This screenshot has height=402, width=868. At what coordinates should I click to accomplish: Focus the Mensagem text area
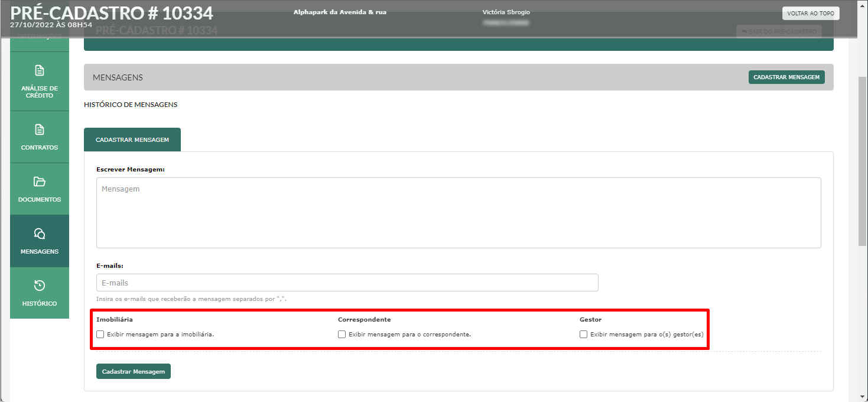pyautogui.click(x=459, y=213)
